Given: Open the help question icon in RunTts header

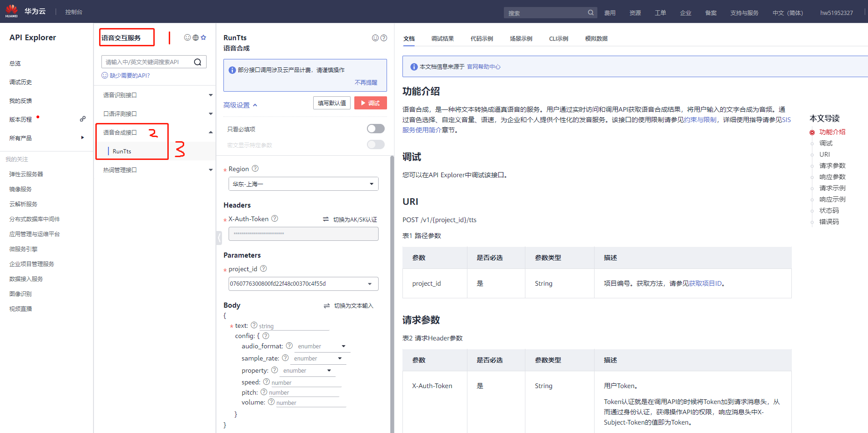Looking at the screenshot, I should click(384, 38).
